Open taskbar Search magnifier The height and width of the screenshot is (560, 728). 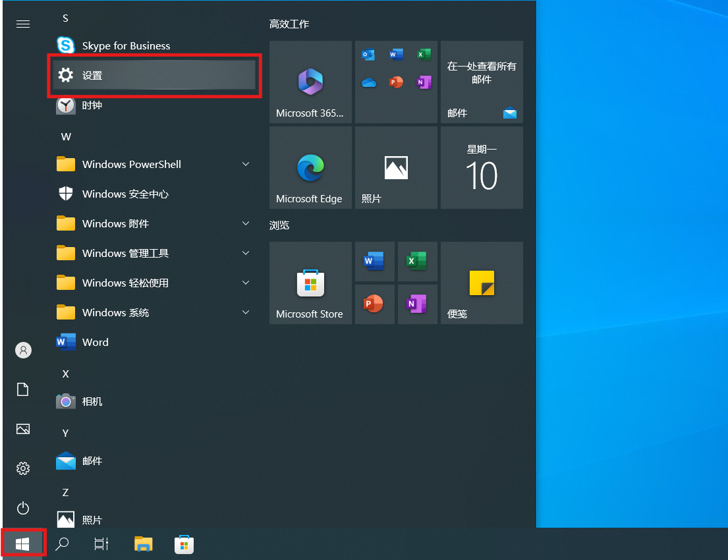click(62, 544)
